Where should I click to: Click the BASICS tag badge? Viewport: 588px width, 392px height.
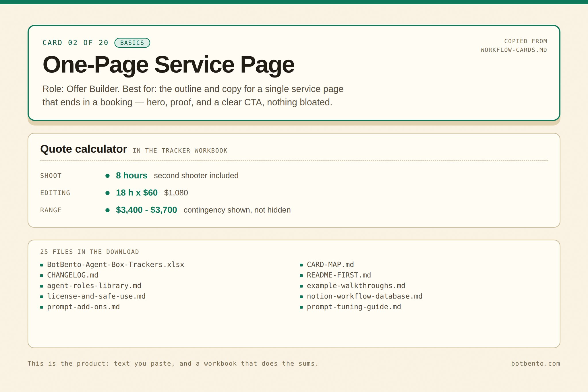pyautogui.click(x=132, y=43)
